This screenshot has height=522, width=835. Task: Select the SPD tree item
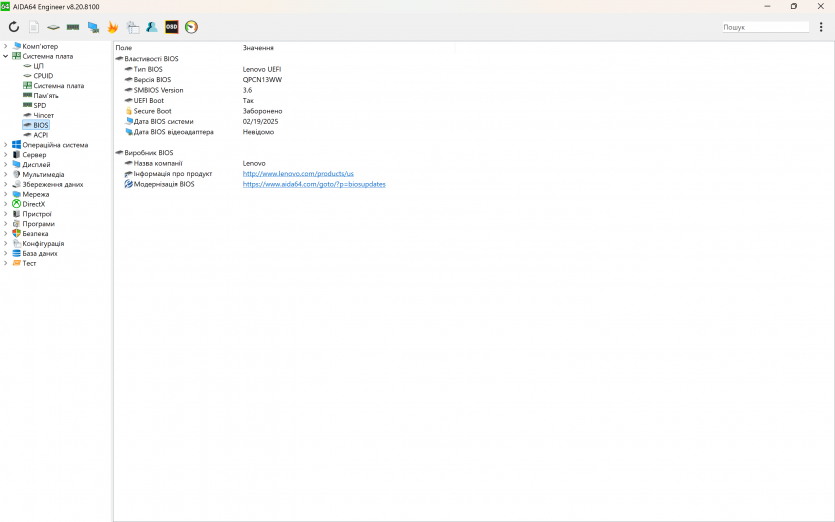pyautogui.click(x=39, y=105)
